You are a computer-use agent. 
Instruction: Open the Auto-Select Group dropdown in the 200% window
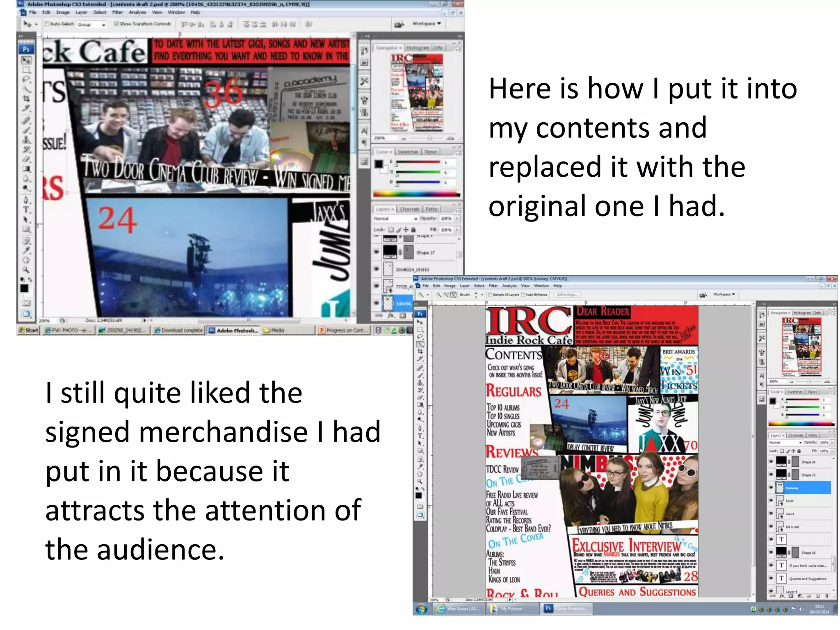[x=91, y=25]
